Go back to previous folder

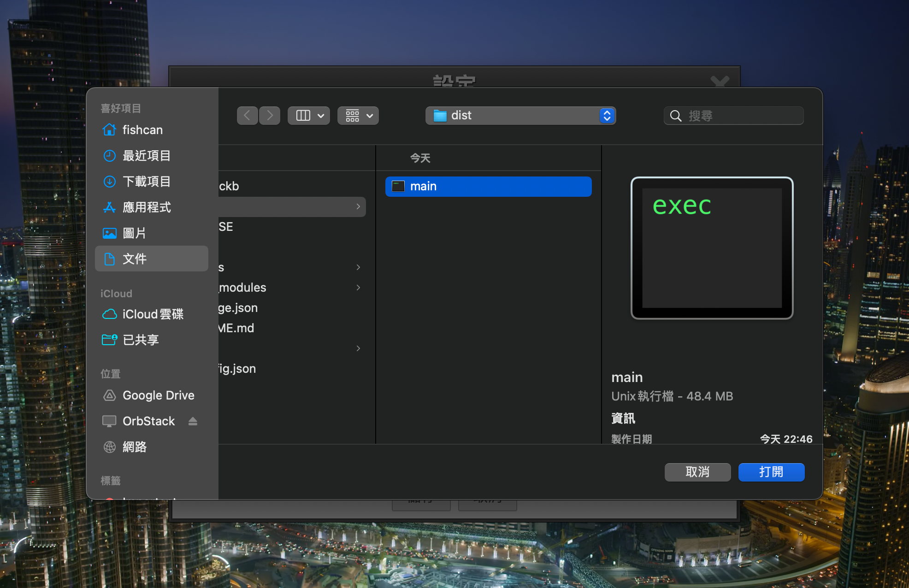point(247,116)
